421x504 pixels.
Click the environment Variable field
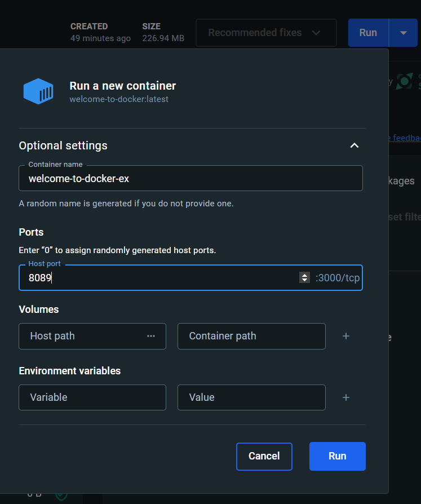[x=92, y=397]
